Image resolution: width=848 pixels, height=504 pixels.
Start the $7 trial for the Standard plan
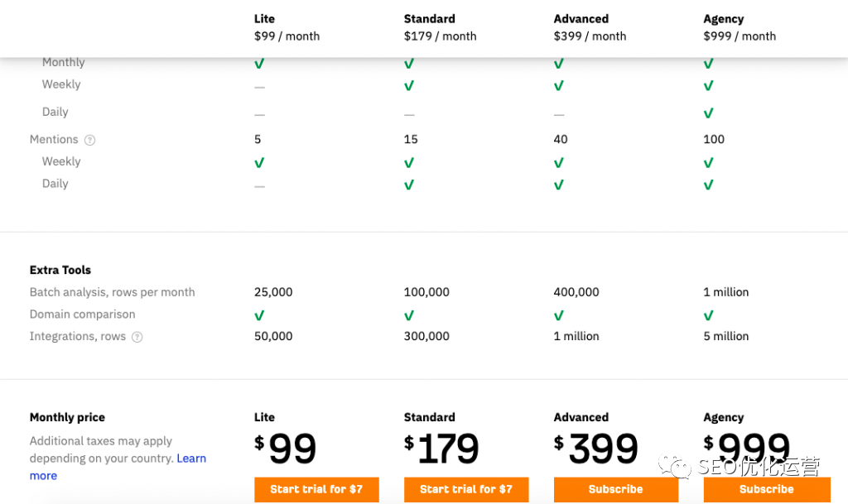click(466, 489)
